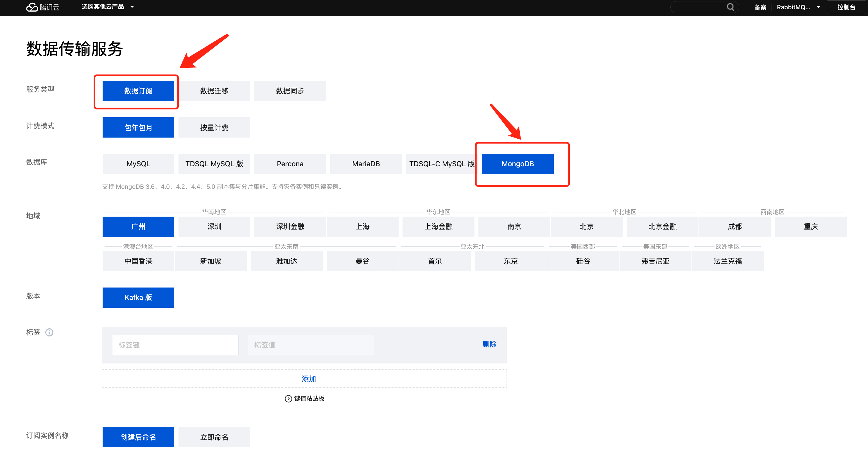This screenshot has width=868, height=458.
Task: Open the RabbitMQ account dropdown arrow
Action: click(818, 7)
